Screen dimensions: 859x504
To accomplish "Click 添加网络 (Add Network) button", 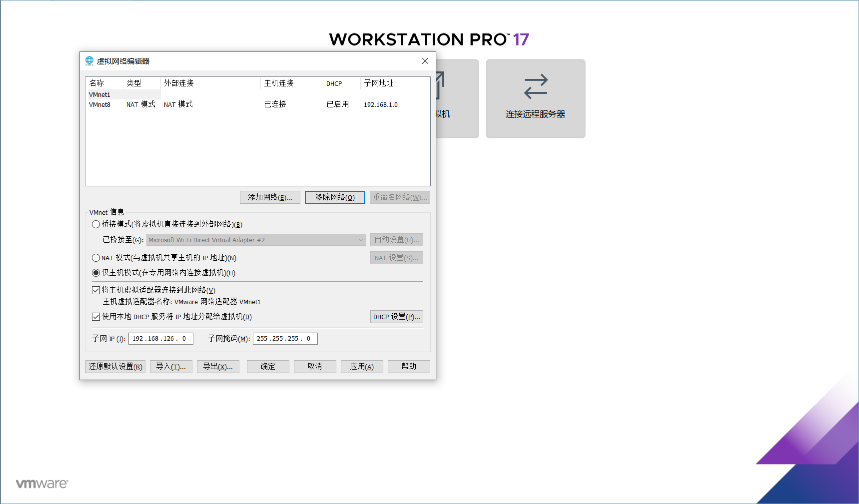I will (270, 197).
